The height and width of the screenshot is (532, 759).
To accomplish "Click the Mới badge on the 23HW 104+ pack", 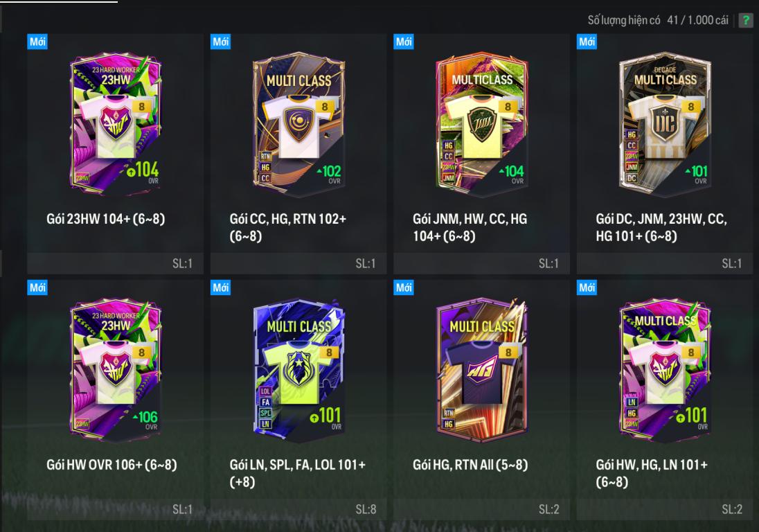I will [x=37, y=42].
